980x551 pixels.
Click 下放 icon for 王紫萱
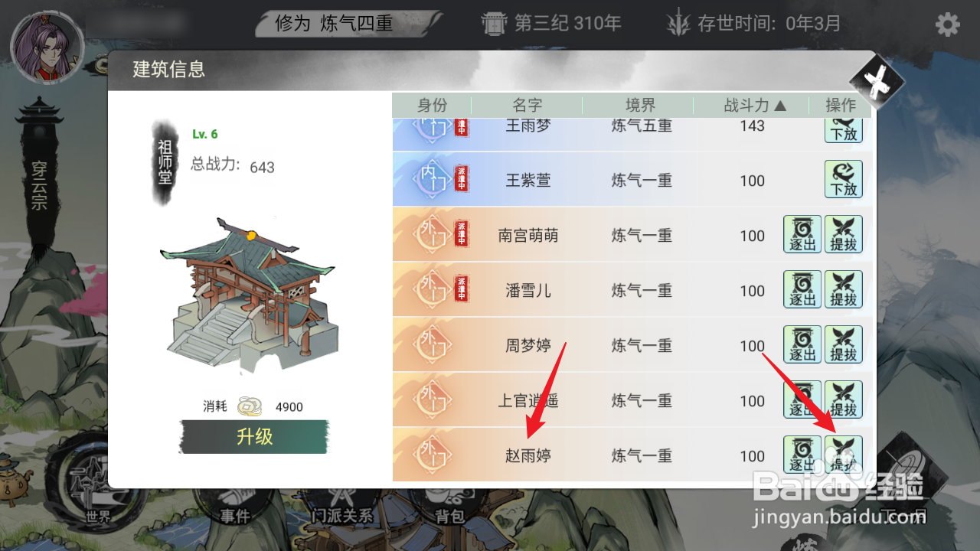click(x=844, y=179)
